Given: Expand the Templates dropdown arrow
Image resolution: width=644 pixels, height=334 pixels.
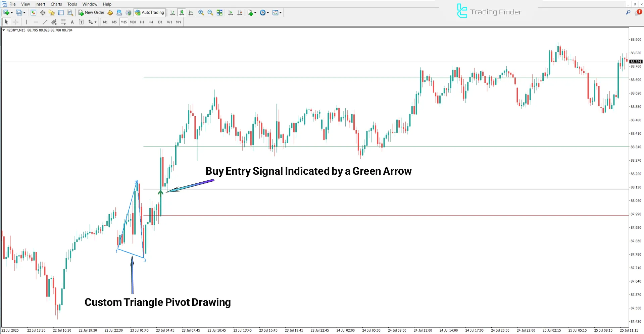Looking at the screenshot, I should coord(281,13).
